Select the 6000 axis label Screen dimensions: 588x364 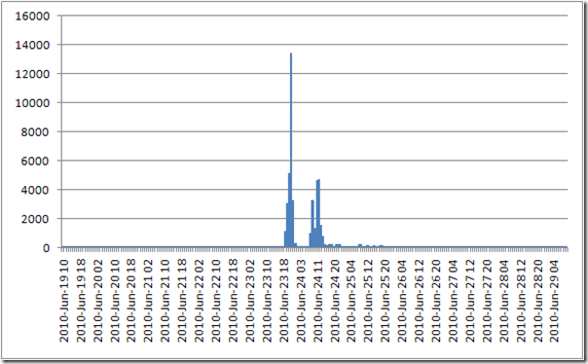pyautogui.click(x=35, y=161)
